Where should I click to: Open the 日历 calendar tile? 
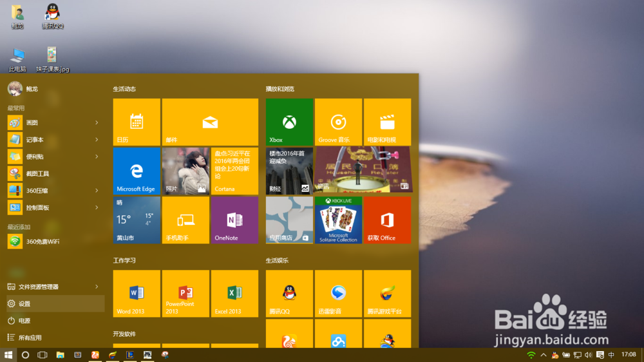tap(137, 122)
